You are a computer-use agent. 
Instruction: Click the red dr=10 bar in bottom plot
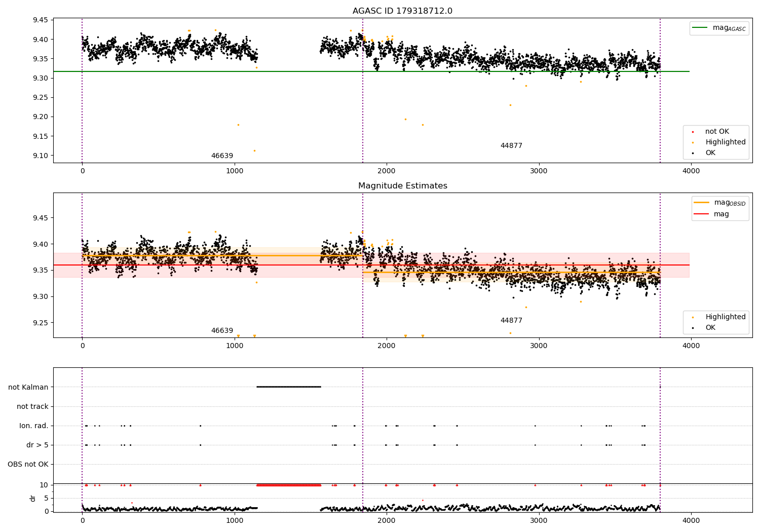[289, 485]
